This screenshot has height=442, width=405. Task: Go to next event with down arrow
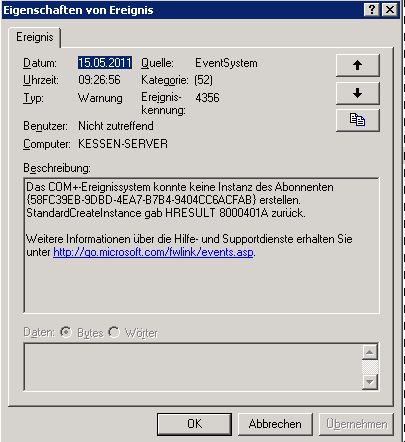pos(358,93)
